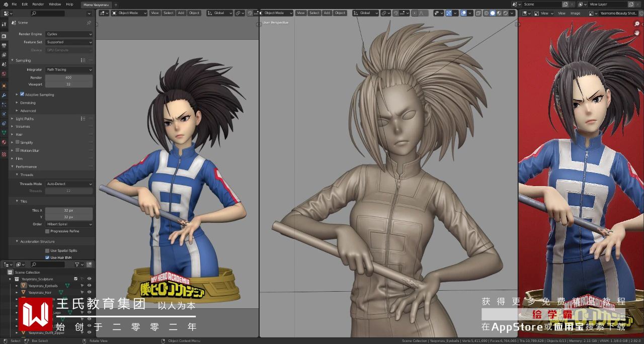Open the Render menu

[x=38, y=4]
